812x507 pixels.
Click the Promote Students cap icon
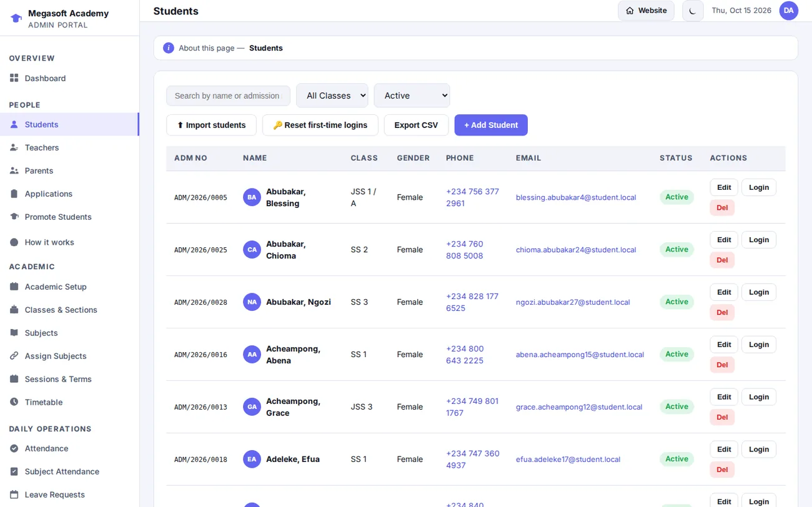14,217
